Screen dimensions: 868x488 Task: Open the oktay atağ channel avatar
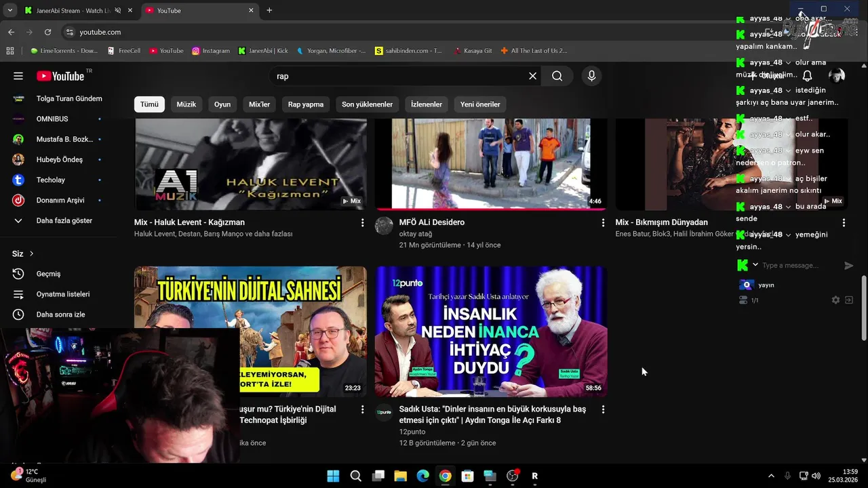[x=384, y=226]
